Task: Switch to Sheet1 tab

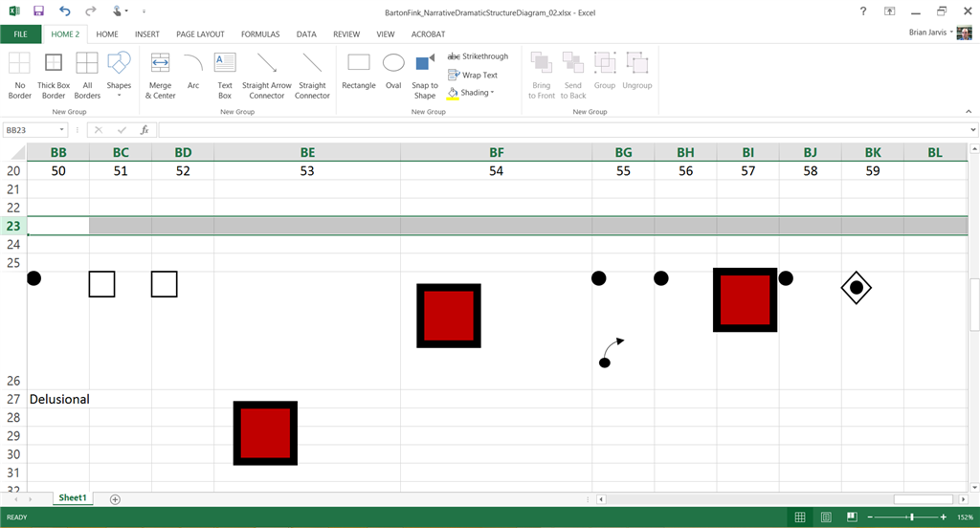Action: pos(73,498)
